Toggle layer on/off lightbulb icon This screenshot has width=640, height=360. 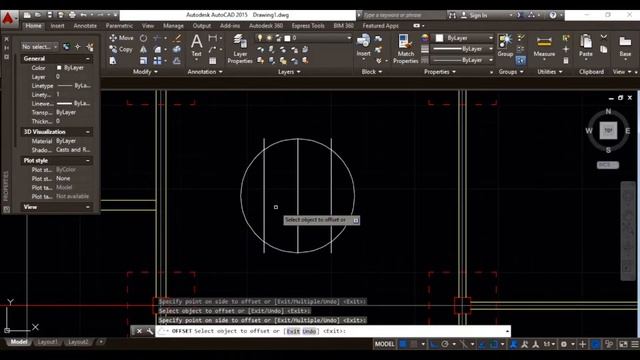pos(260,38)
